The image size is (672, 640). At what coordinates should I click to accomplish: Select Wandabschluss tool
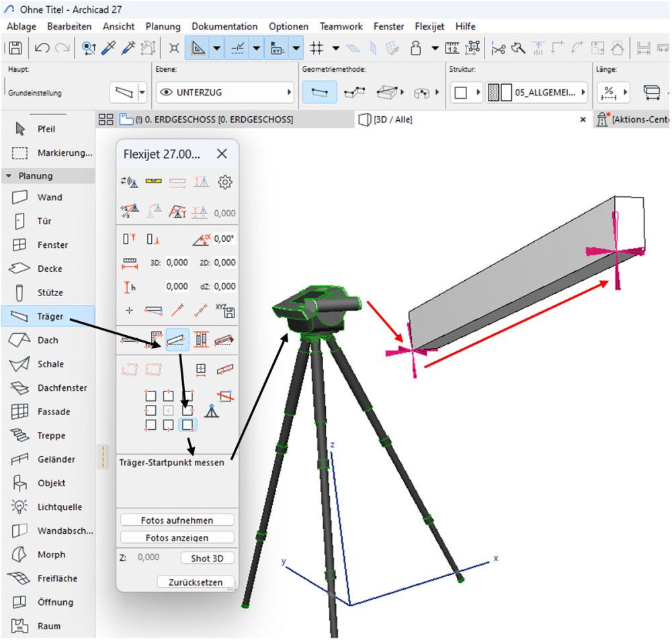tap(48, 531)
